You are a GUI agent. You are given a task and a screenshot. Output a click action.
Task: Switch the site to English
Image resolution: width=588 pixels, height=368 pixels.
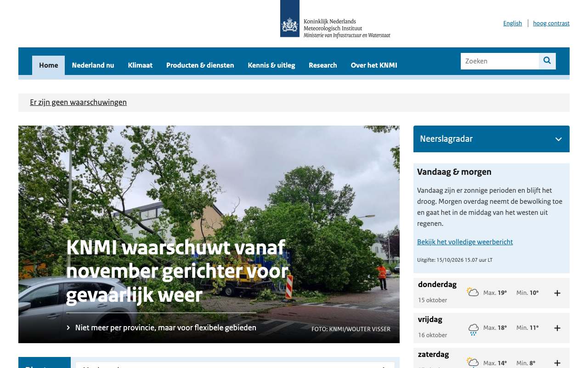point(513,23)
